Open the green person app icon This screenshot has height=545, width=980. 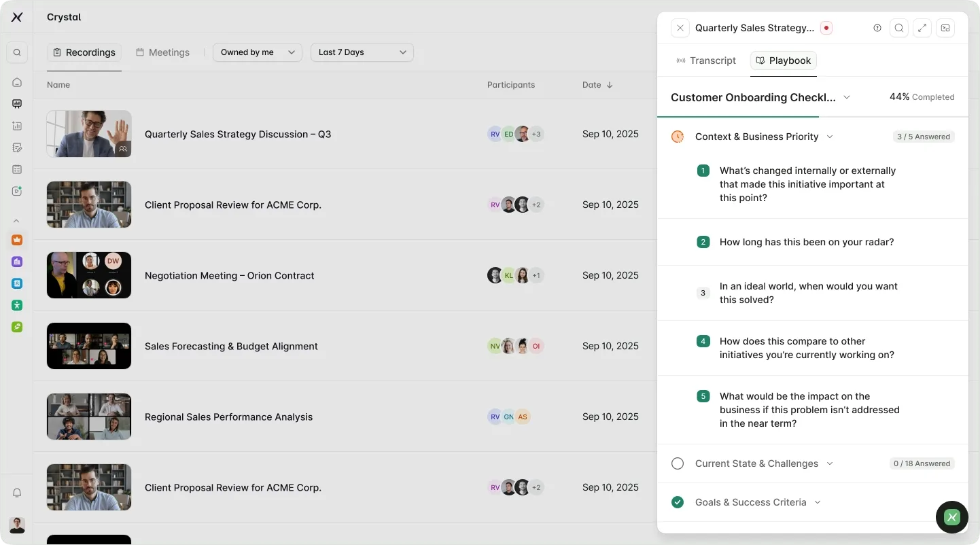pos(17,305)
